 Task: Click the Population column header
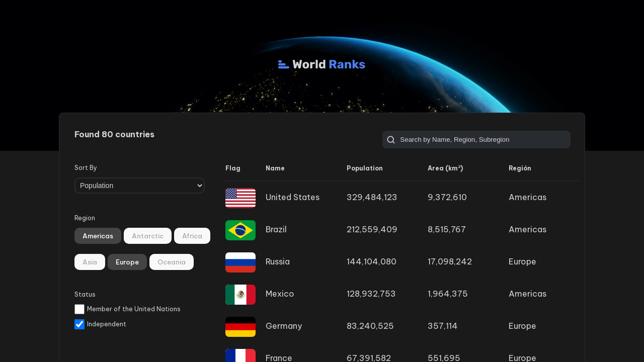[364, 168]
